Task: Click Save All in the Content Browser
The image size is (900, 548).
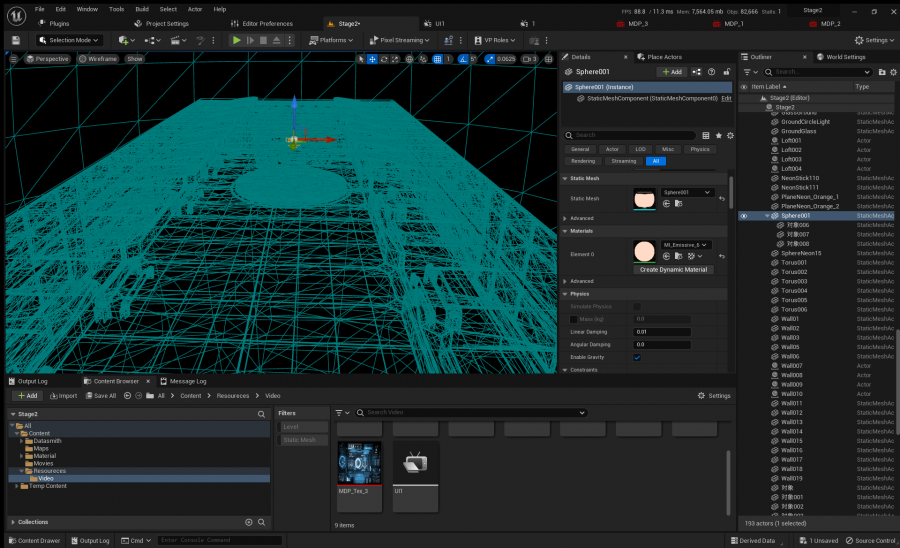Action: coord(100,396)
